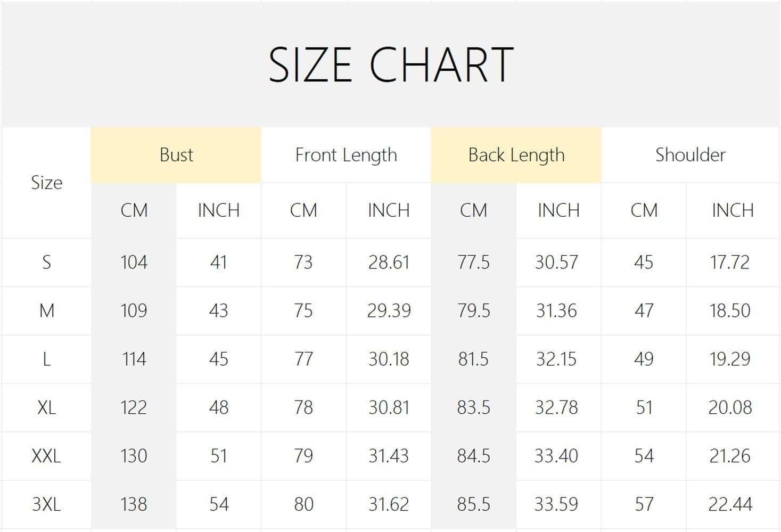This screenshot has width=781, height=532.
Task: Select the Bust column header
Action: point(176,155)
